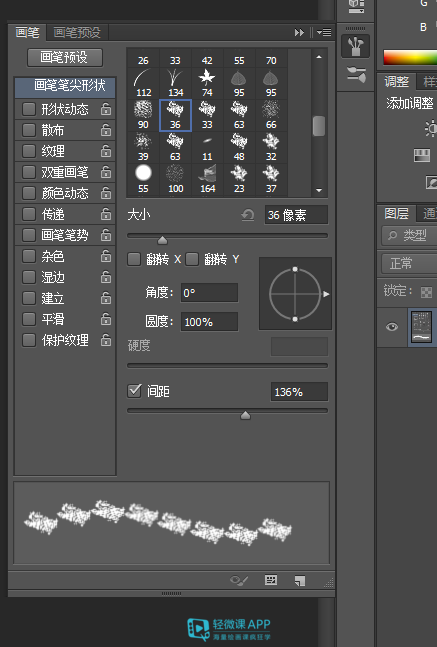The image size is (437, 647).
Task: Click the lock icon beside 散布
Action: (106, 130)
